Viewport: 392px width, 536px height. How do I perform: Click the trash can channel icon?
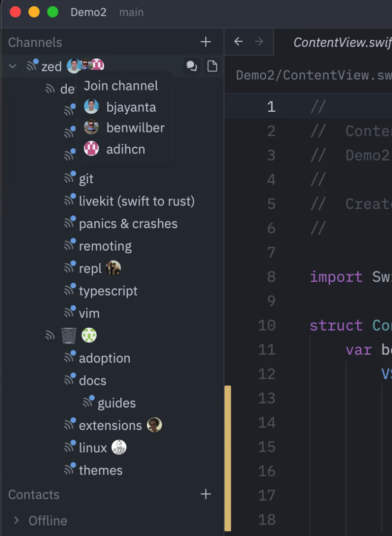(x=69, y=336)
